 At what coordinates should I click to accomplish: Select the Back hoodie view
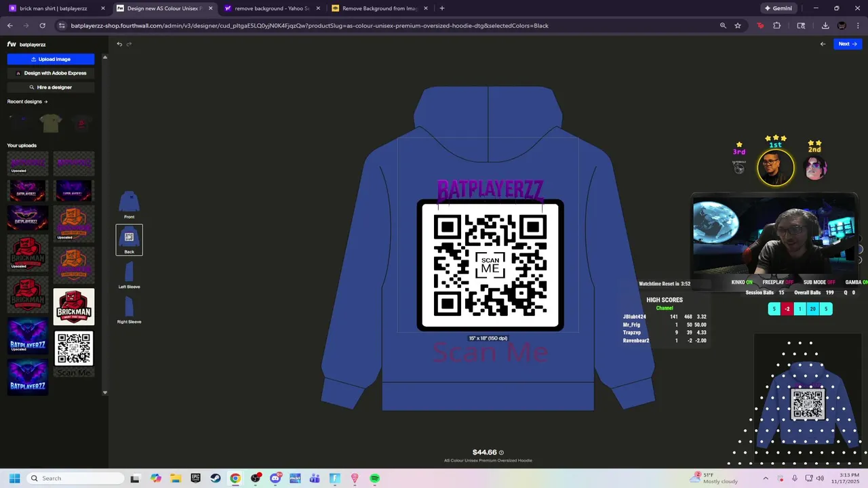(129, 240)
